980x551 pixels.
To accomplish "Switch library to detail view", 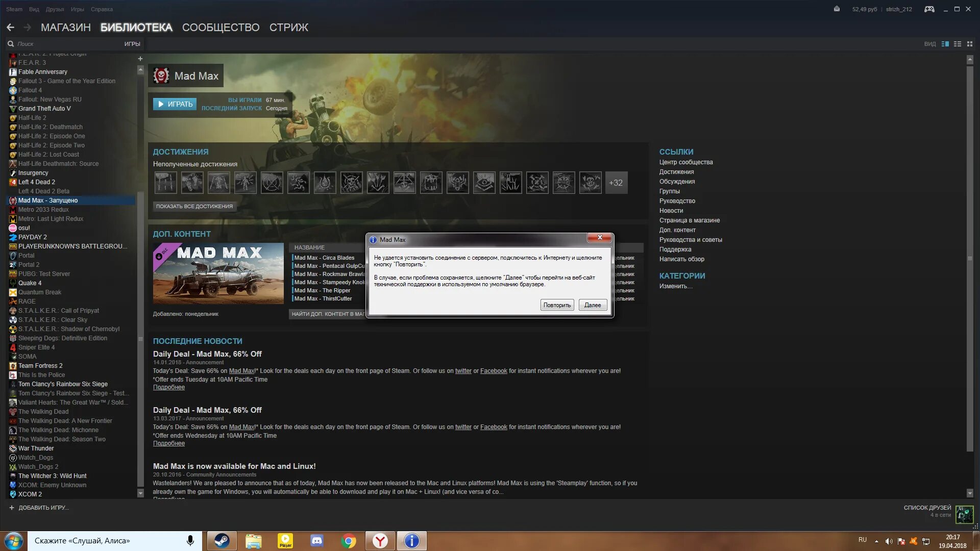I will (945, 44).
